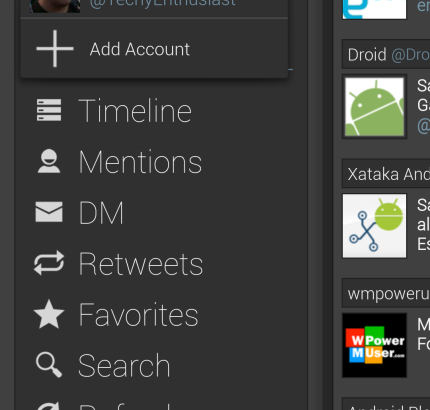Click the Add Account label
430x410 pixels.
pos(140,49)
